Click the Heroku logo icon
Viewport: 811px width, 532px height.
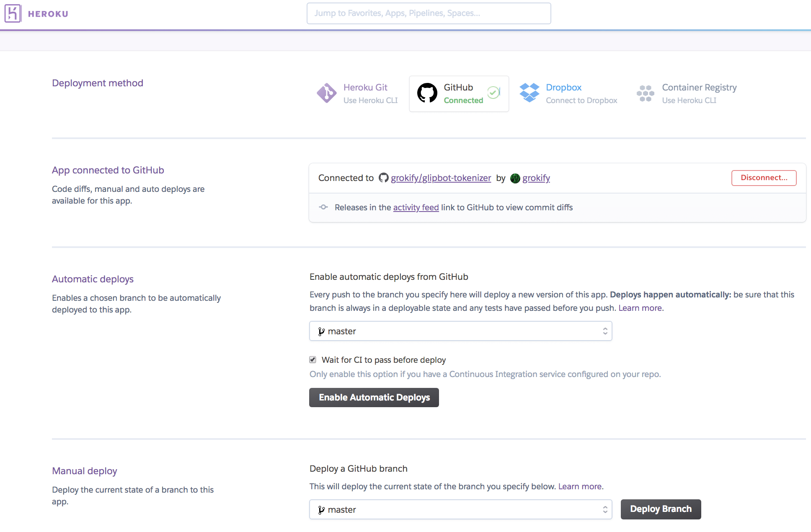click(x=13, y=13)
